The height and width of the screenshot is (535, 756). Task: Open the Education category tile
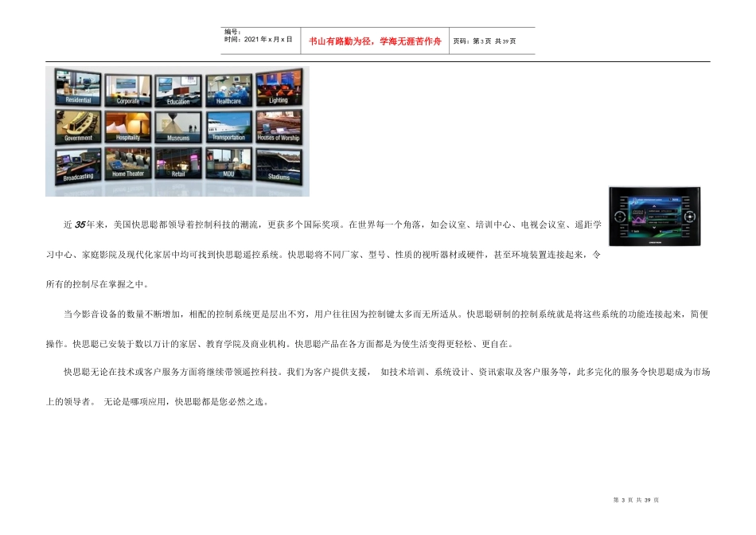pyautogui.click(x=178, y=92)
